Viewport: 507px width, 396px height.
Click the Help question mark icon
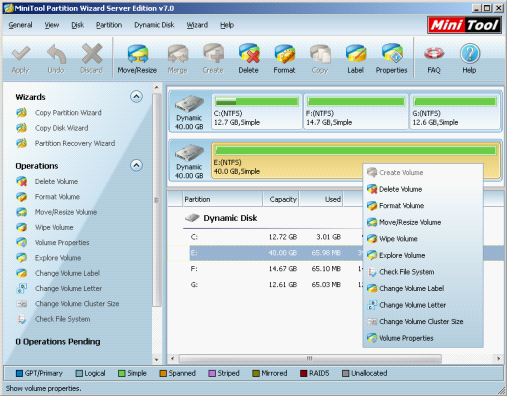(469, 53)
